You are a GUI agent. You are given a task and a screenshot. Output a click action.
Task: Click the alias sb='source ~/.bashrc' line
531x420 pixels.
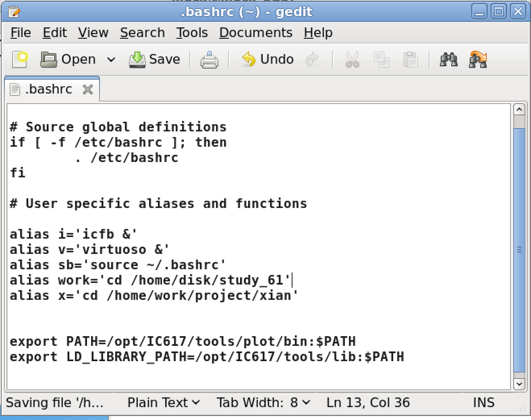pyautogui.click(x=118, y=265)
